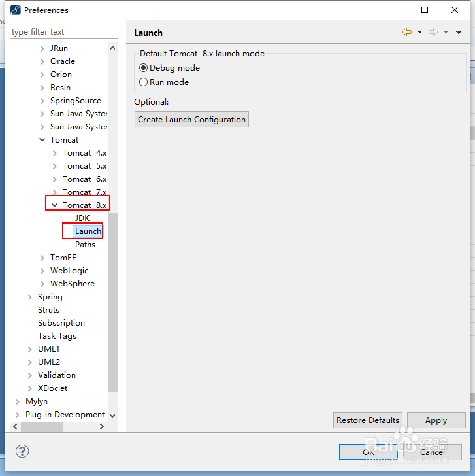The width and height of the screenshot is (475, 476).
Task: Click horizontal scrollbar right arrow
Action: click(x=102, y=426)
